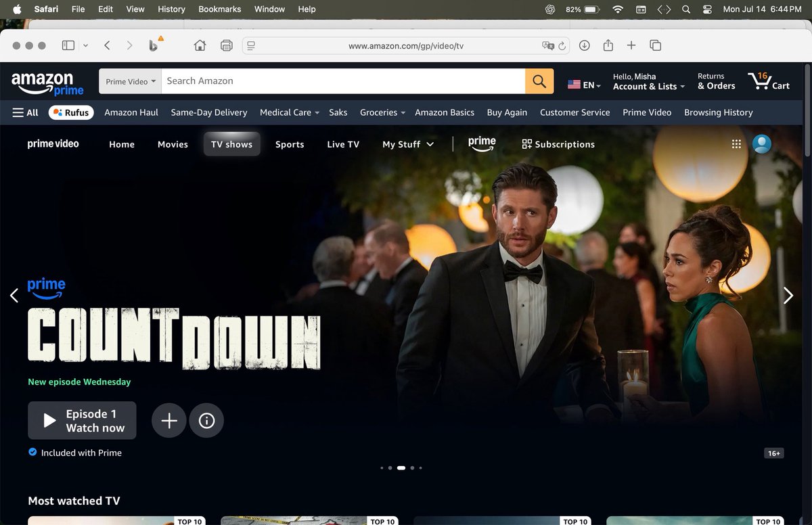Open Rufus assistant
Image resolution: width=812 pixels, height=525 pixels.
tap(71, 112)
